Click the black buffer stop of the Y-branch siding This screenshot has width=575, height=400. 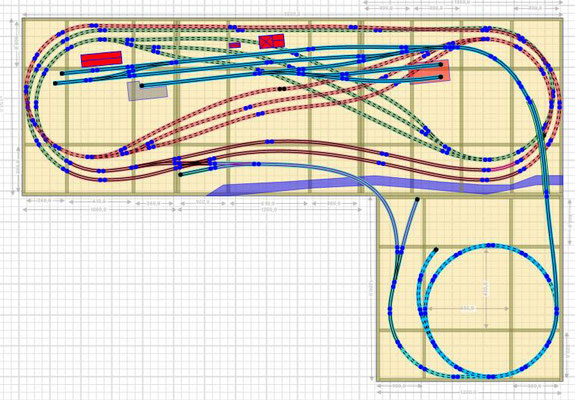coord(417,199)
